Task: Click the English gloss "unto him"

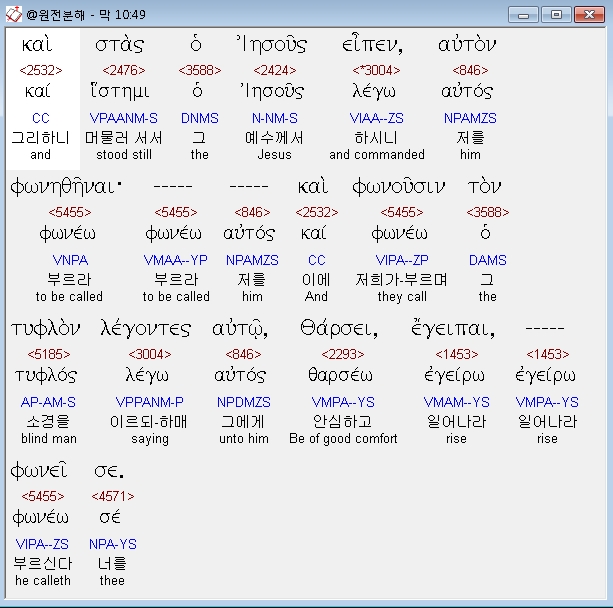Action: [244, 439]
